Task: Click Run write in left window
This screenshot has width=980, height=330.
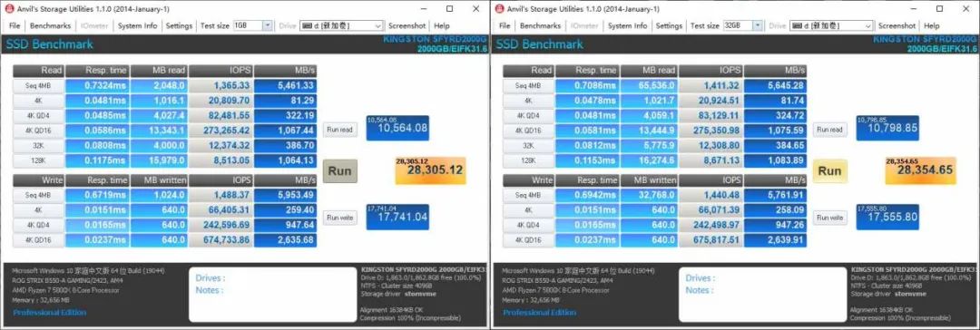Action: pos(340,218)
